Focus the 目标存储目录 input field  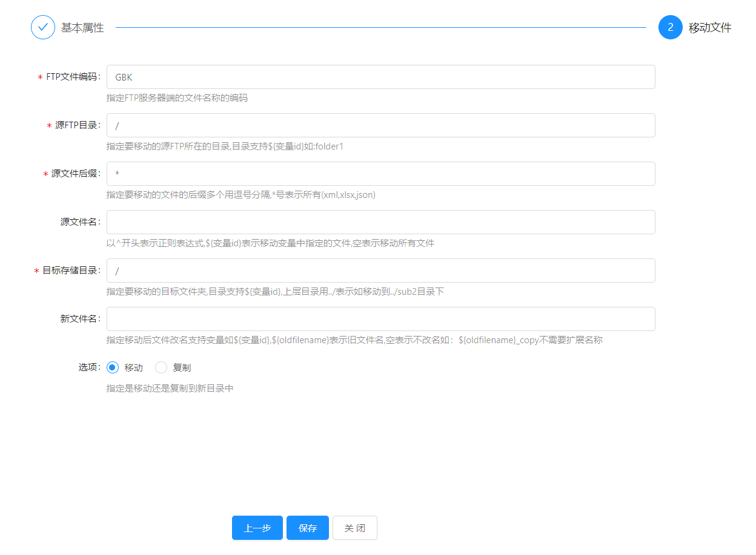click(x=380, y=271)
